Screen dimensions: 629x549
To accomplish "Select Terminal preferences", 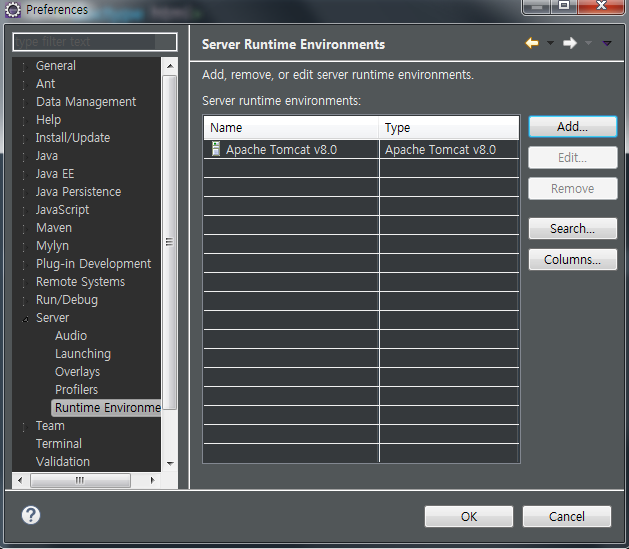I will click(59, 444).
